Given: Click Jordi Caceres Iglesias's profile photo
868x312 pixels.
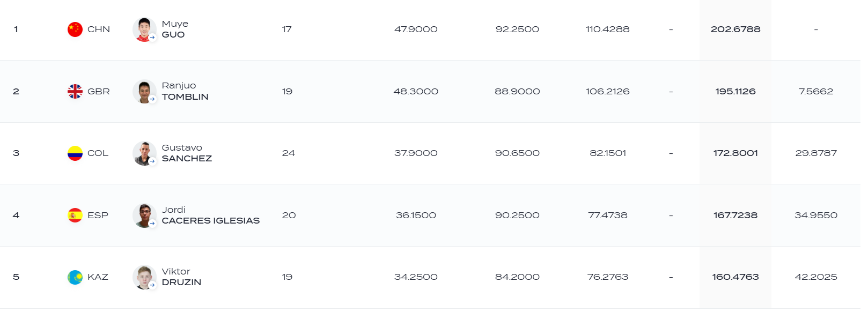Looking at the screenshot, I should [144, 216].
